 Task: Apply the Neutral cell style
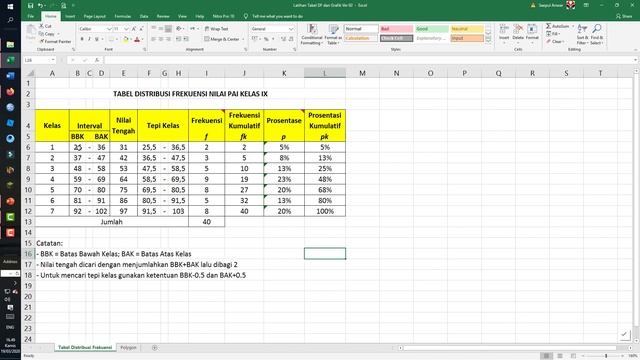pyautogui.click(x=467, y=29)
